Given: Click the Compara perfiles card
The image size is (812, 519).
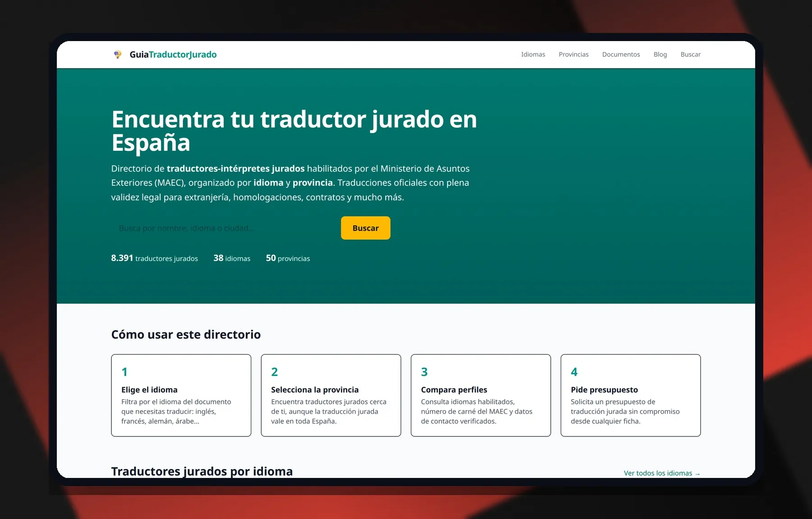Looking at the screenshot, I should (481, 395).
